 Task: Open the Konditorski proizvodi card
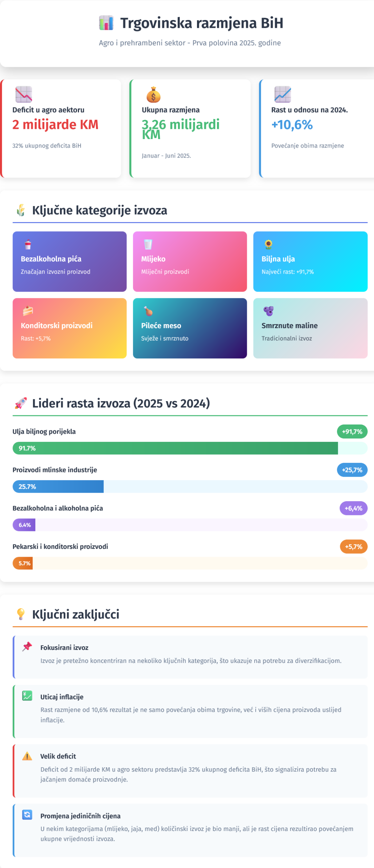70,328
